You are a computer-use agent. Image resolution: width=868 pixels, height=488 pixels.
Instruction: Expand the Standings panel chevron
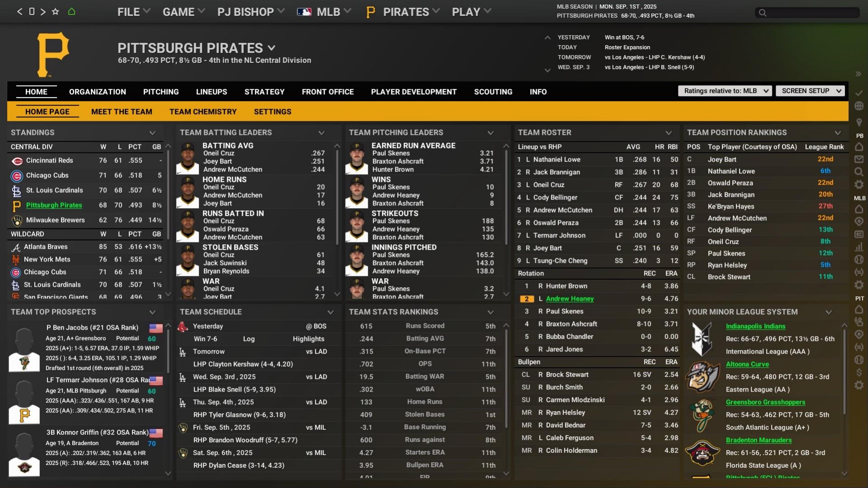coord(152,133)
